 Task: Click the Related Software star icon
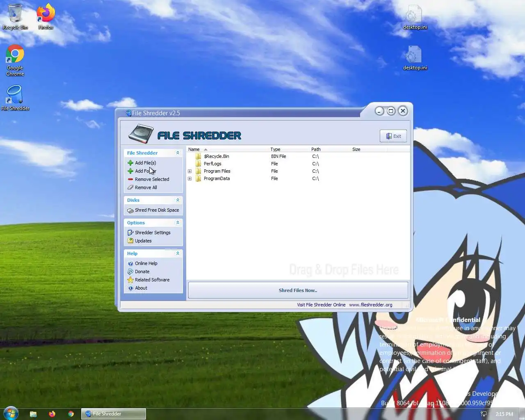[130, 280]
